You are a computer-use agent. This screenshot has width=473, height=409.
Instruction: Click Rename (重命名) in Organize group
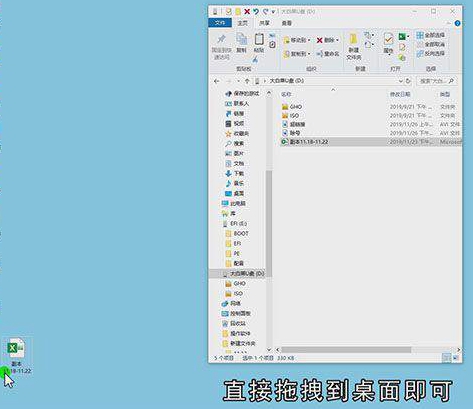(328, 54)
